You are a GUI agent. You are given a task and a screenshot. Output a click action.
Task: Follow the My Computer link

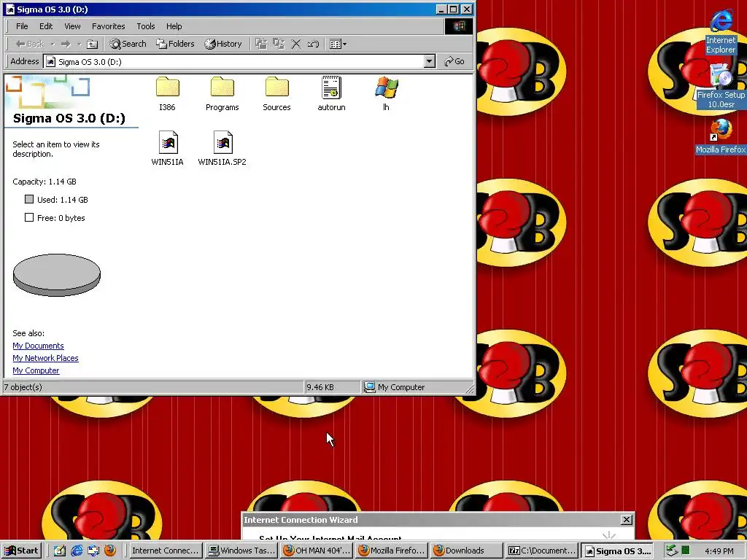click(x=36, y=370)
